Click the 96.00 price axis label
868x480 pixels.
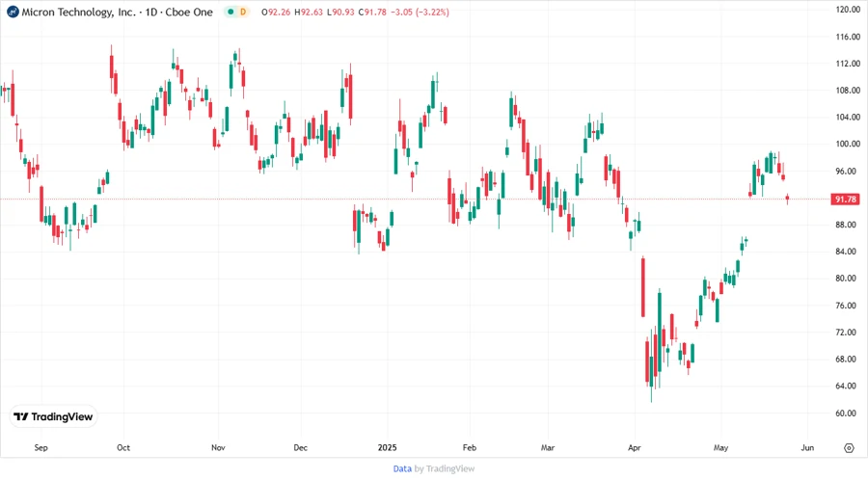848,172
